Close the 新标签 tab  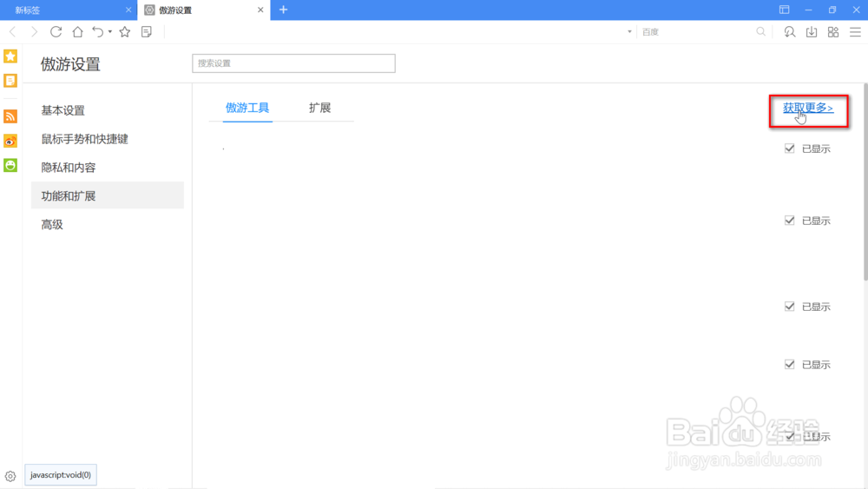(x=128, y=10)
